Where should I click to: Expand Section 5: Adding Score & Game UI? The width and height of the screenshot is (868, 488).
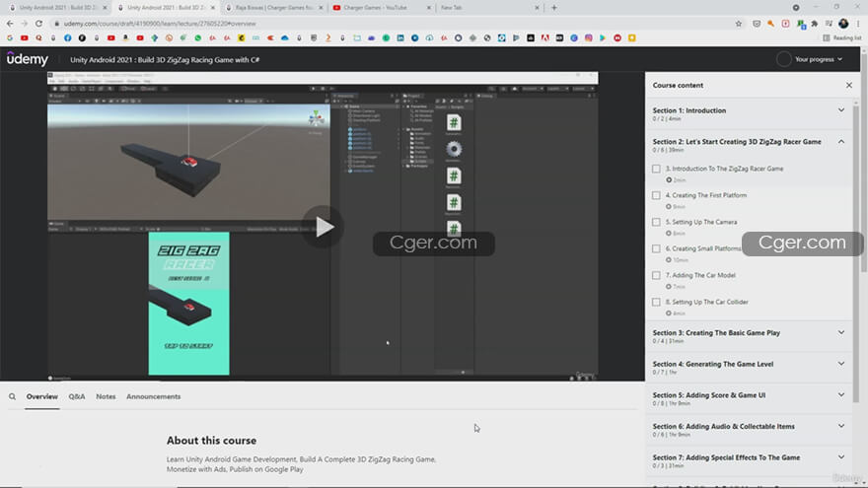point(749,398)
